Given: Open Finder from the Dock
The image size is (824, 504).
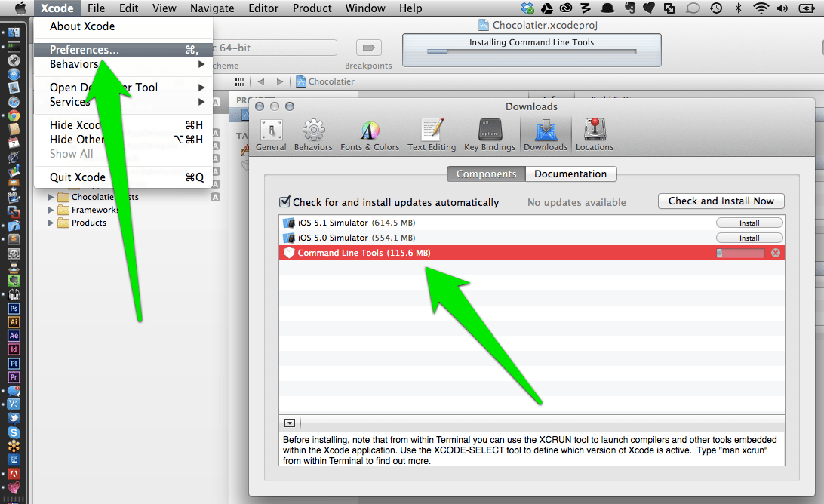Looking at the screenshot, I should coord(14,32).
